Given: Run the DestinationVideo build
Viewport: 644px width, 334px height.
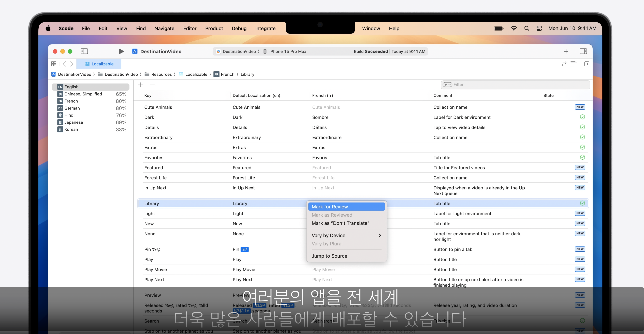Looking at the screenshot, I should pyautogui.click(x=121, y=51).
